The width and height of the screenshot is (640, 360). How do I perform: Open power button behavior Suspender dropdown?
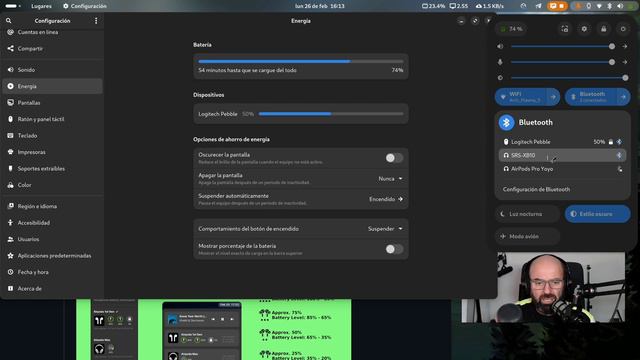pos(385,229)
